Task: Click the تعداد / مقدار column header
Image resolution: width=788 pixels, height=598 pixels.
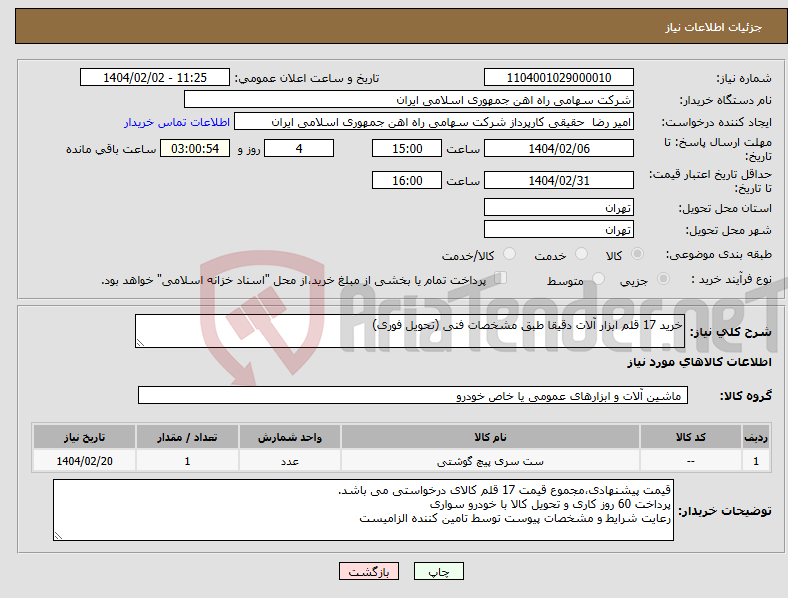Action: tap(187, 437)
